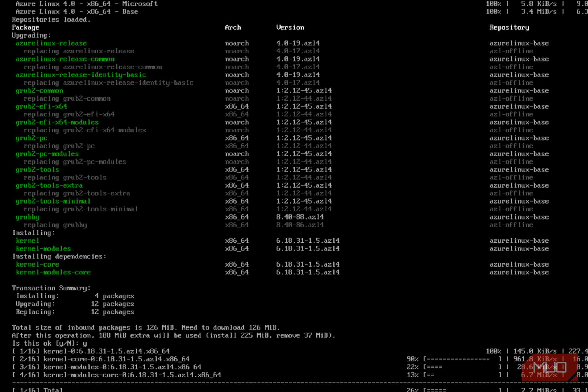This screenshot has width=588, height=392.
Task: Click 'Replacing: 12 packages' summary line
Action: click(75, 312)
